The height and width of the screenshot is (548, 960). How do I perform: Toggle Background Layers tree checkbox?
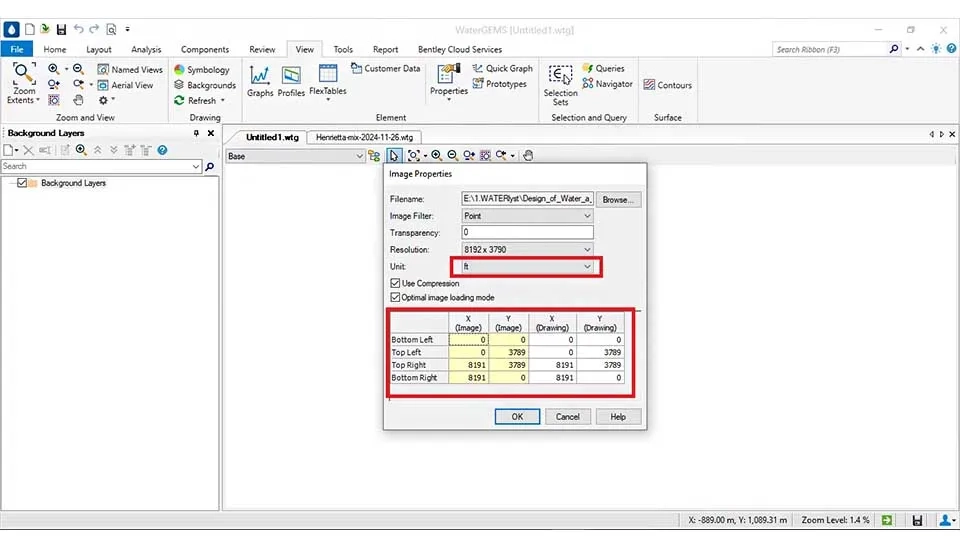point(22,183)
